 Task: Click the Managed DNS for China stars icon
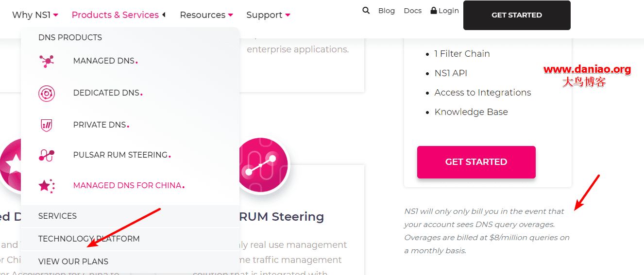[47, 186]
